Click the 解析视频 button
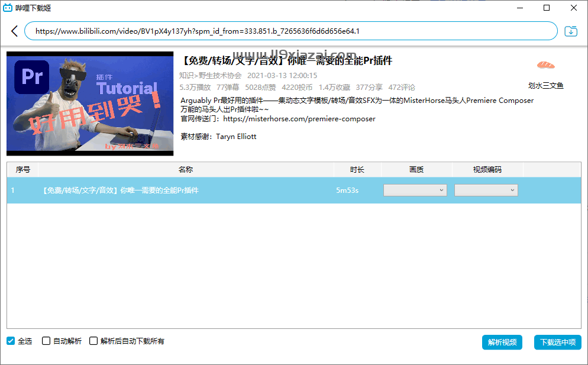Viewport: 588px width, 365px height. [502, 342]
